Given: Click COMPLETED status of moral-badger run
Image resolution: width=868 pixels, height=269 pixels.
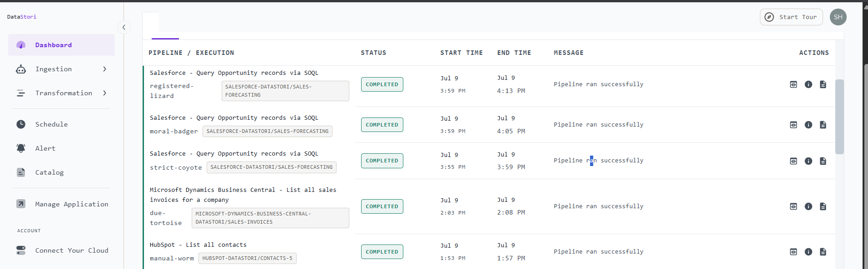Looking at the screenshot, I should 382,125.
